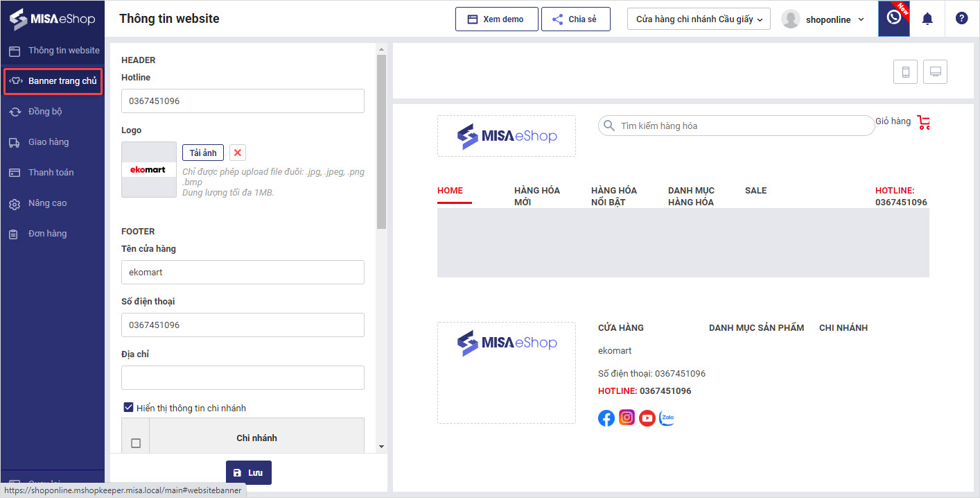Click the Tải ảnh upload button
Screen dimensions: 980x498
203,153
